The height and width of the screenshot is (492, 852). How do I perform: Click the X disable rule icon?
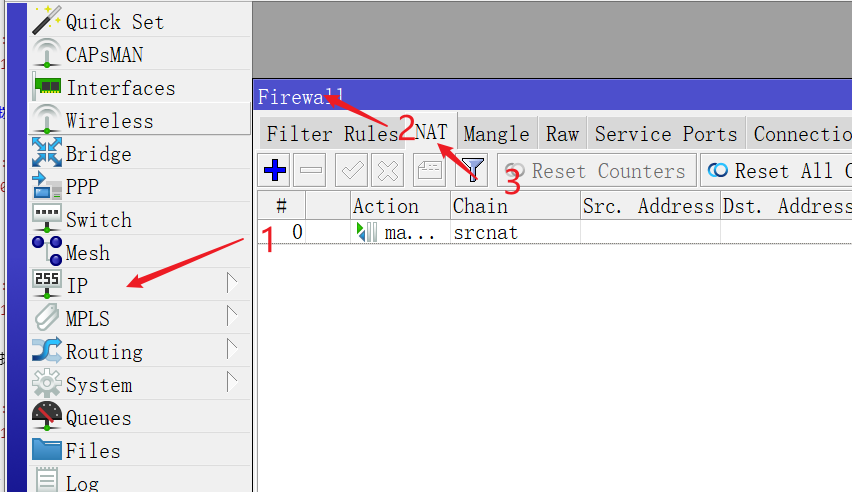(388, 171)
